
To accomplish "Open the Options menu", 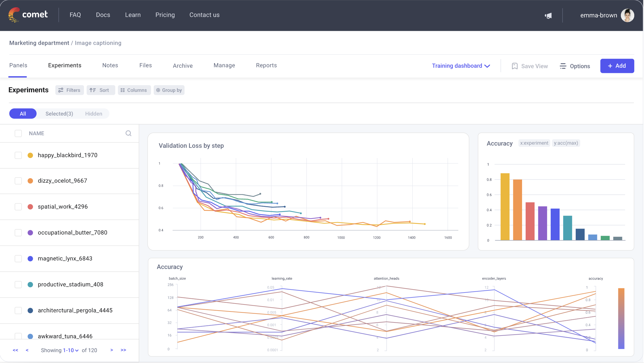I will 575,66.
